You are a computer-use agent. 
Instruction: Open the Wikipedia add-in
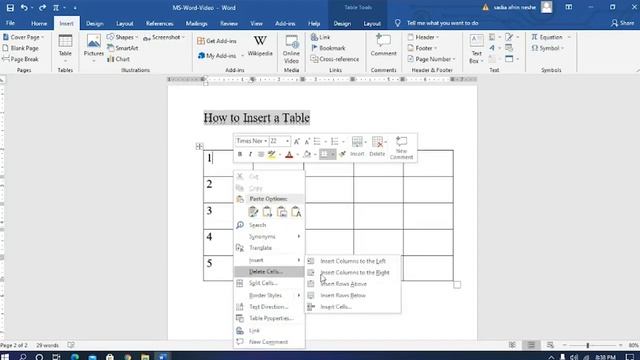pos(260,46)
